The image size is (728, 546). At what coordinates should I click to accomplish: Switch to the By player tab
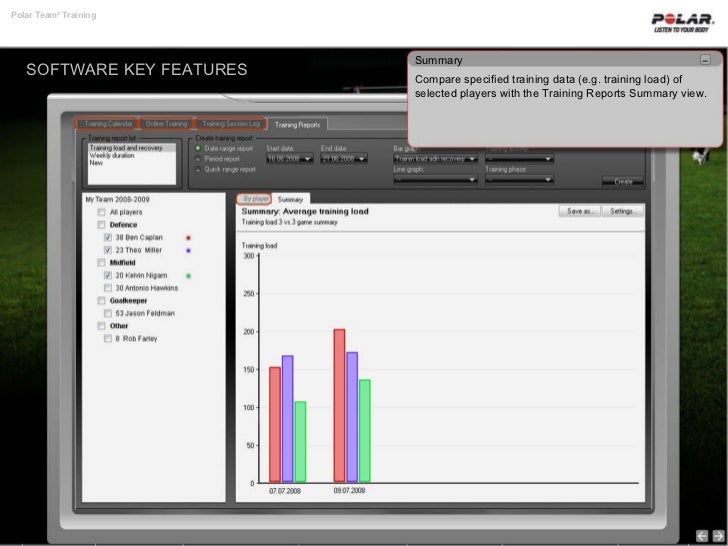pyautogui.click(x=254, y=199)
